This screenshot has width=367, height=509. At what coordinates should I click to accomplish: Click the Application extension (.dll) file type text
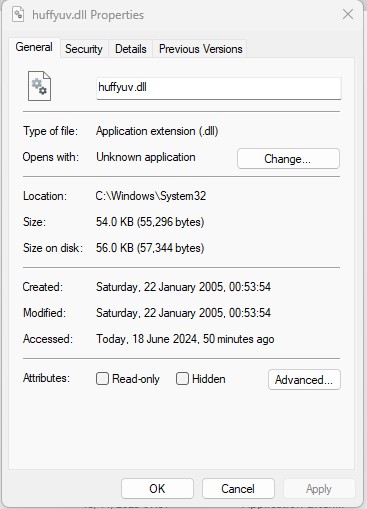click(157, 131)
